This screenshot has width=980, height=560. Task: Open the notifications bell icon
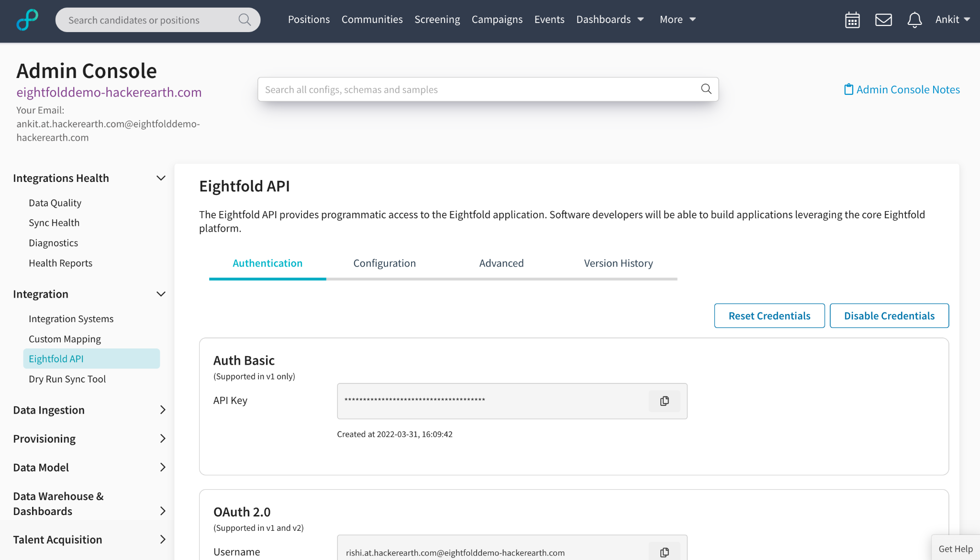914,20
